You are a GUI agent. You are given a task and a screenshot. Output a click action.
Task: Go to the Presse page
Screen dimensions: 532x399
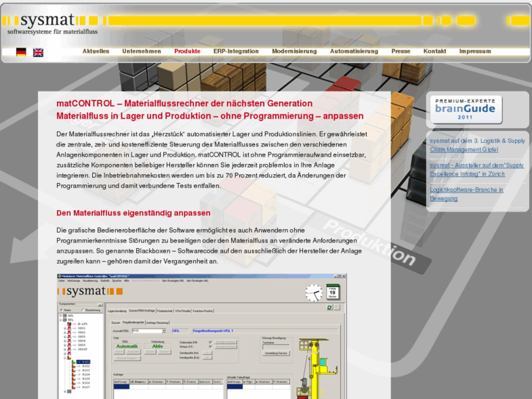point(401,51)
